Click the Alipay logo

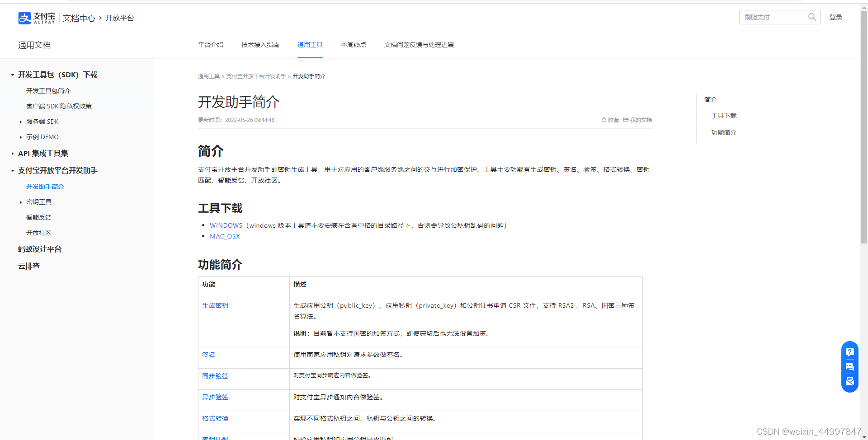(36, 18)
